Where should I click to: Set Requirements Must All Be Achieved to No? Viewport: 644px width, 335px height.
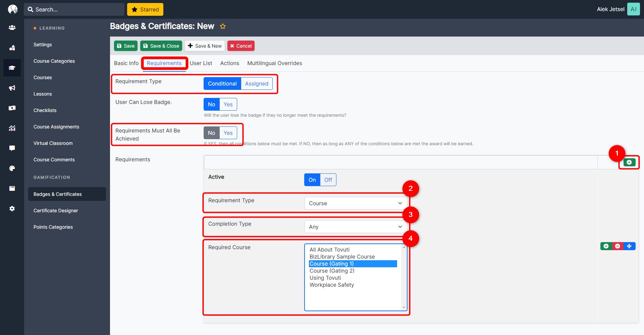[212, 133]
